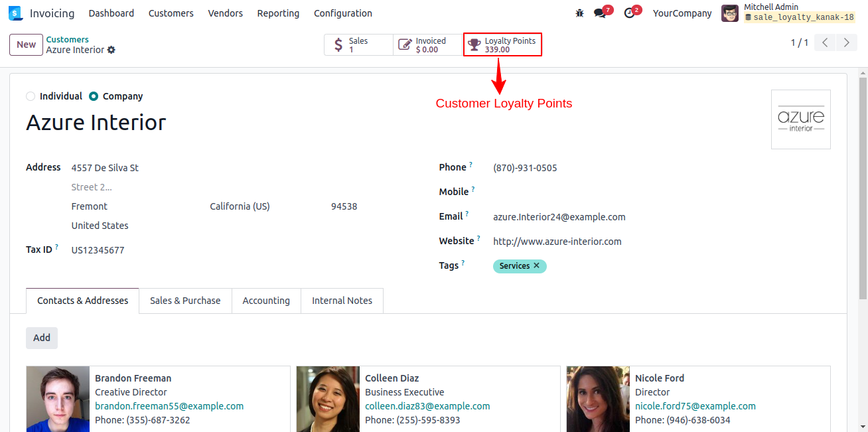Click nicole.ford75@example.com email link
Screen dimensions: 868x432
point(695,406)
